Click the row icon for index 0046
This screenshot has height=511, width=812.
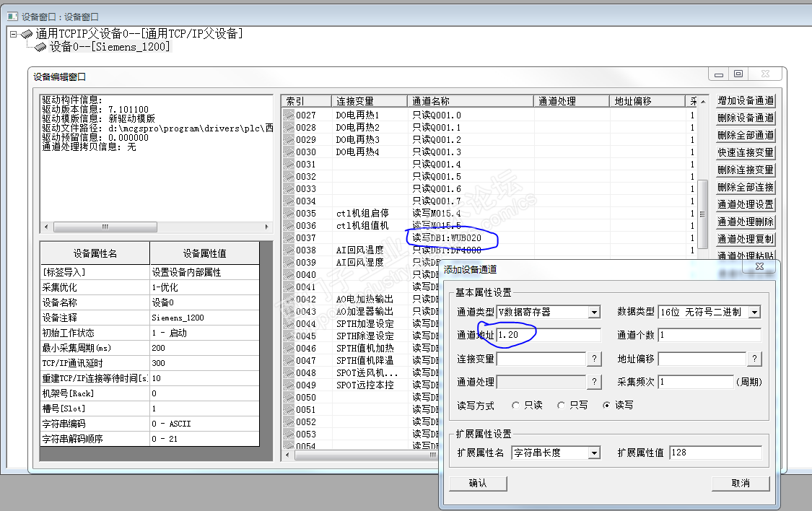(289, 349)
